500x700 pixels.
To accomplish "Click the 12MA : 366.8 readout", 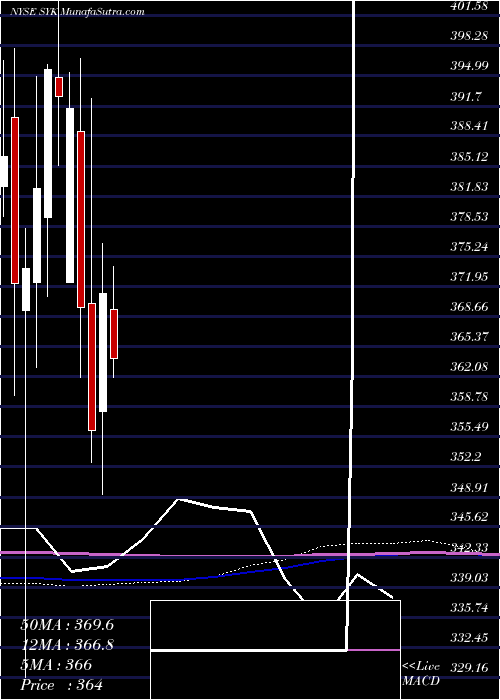I will pyautogui.click(x=67, y=645).
